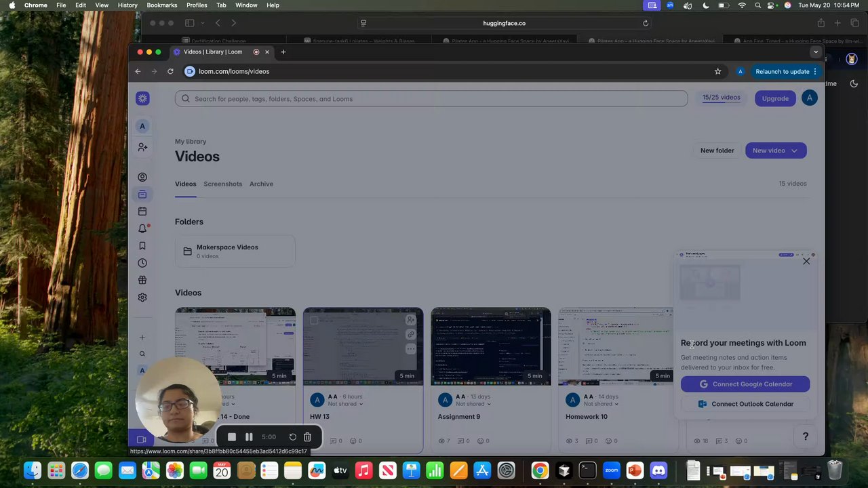Copy link icon on HW 13 thumbnail
868x488 pixels.
coord(410,334)
